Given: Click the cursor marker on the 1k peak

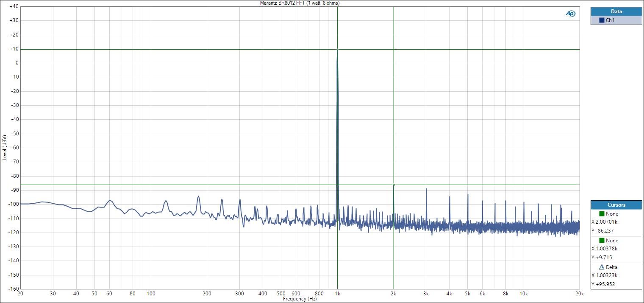Looking at the screenshot, I should pos(337,50).
